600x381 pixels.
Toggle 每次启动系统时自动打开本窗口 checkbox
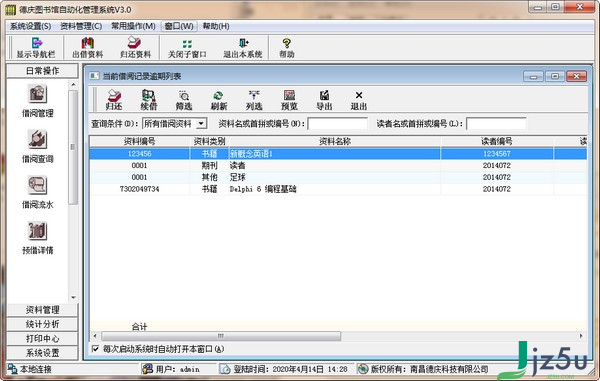[x=95, y=348]
